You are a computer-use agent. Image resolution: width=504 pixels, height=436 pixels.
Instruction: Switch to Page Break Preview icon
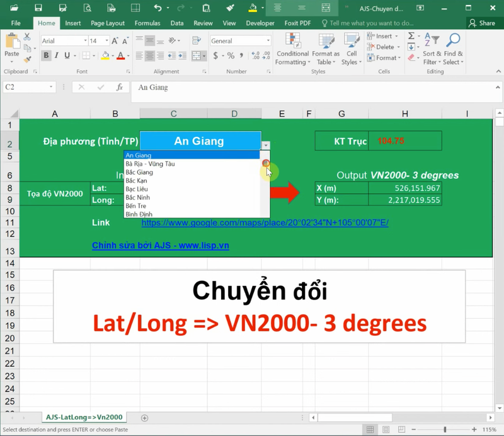coord(401,430)
